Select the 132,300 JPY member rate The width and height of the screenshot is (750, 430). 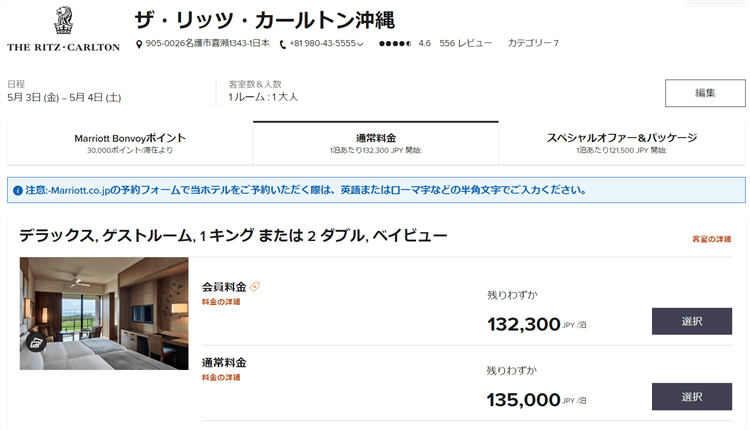(691, 321)
